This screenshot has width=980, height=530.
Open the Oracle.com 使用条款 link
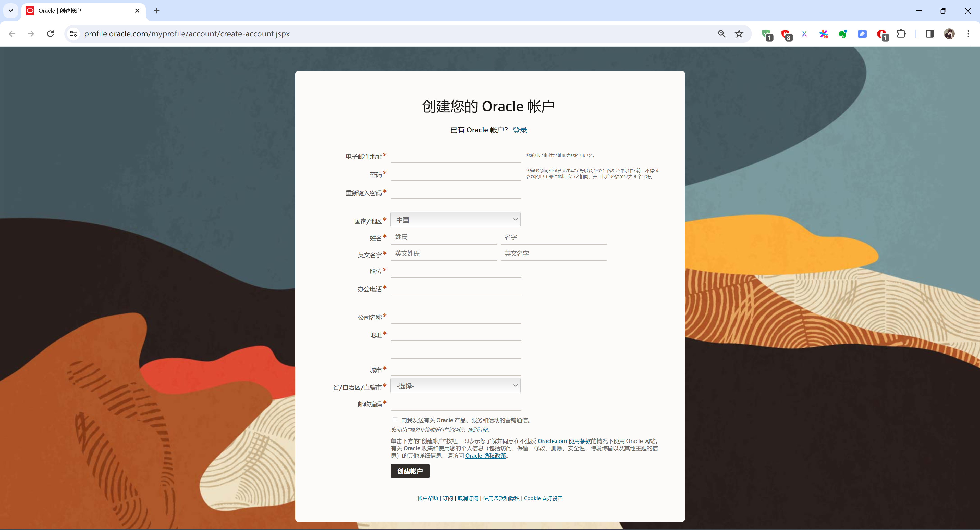point(564,441)
